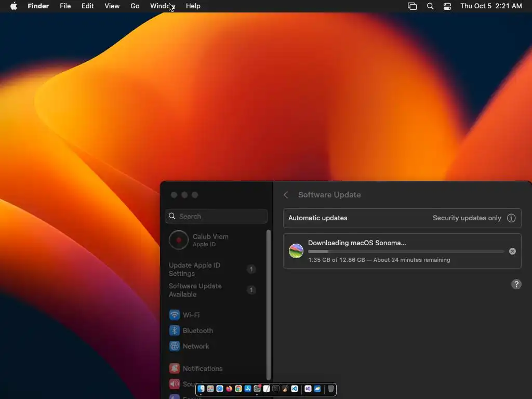Click the Sonoma download progress bar

coord(406,251)
